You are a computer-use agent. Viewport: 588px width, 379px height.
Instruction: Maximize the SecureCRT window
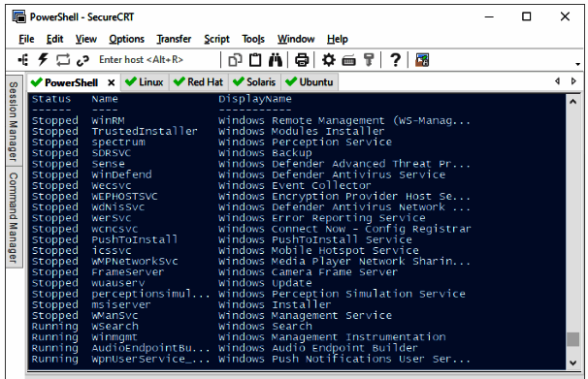click(527, 16)
